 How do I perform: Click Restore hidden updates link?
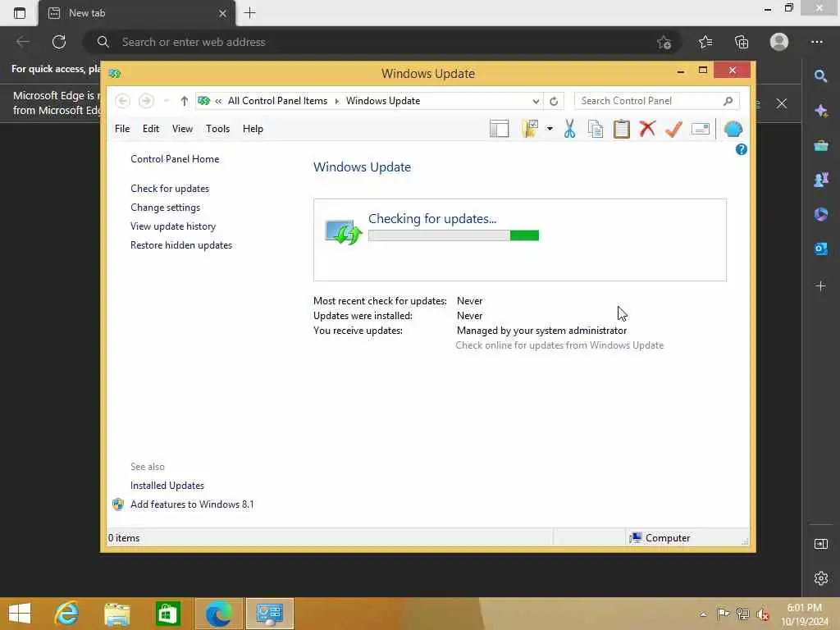click(x=181, y=244)
